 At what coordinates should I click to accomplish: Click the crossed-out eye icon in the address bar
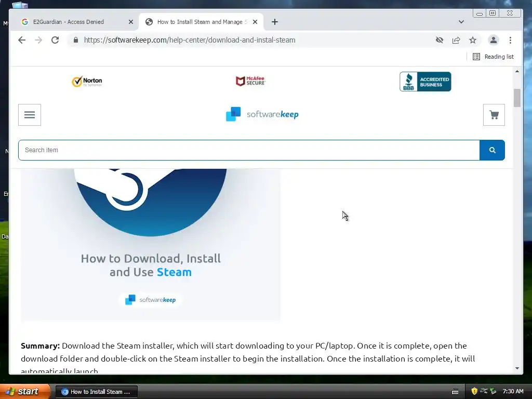tap(440, 40)
